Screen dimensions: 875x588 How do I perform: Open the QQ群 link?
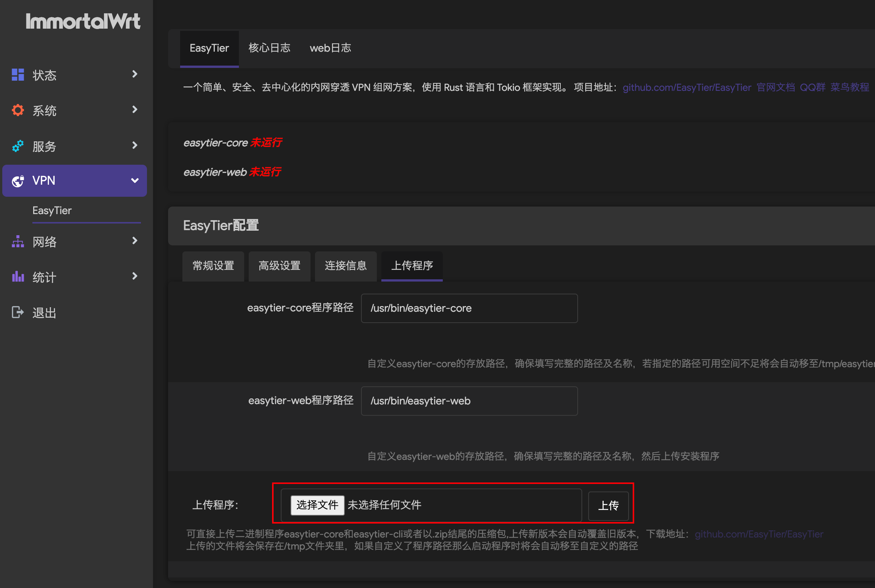[x=812, y=87]
